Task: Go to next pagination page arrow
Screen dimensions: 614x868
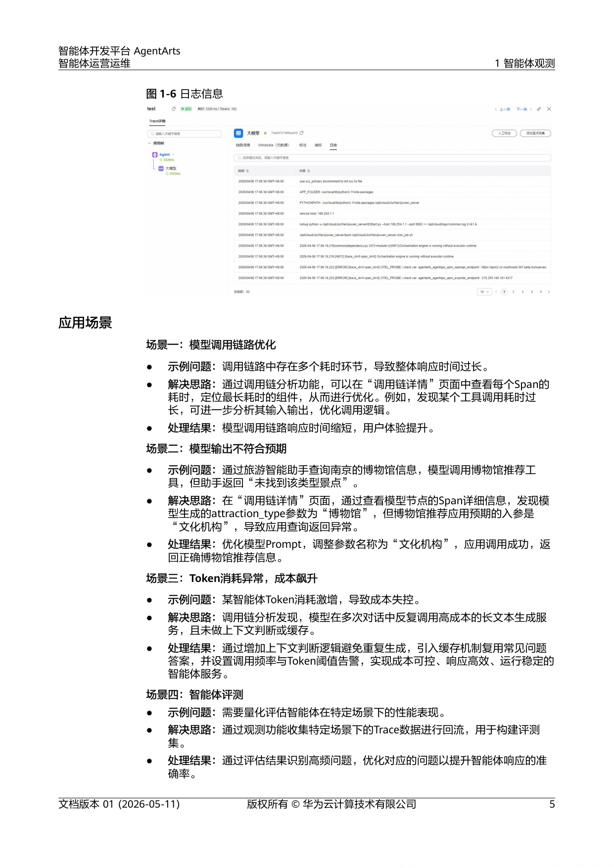Action: [549, 292]
